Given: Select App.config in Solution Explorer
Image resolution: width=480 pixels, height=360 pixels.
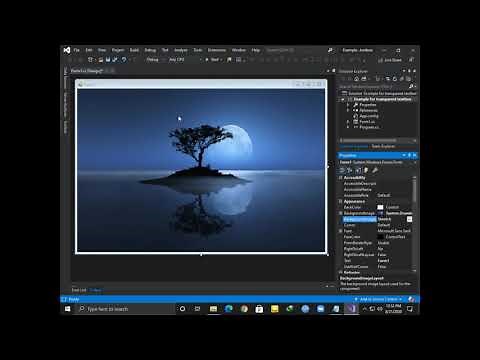Looking at the screenshot, I should point(368,116).
